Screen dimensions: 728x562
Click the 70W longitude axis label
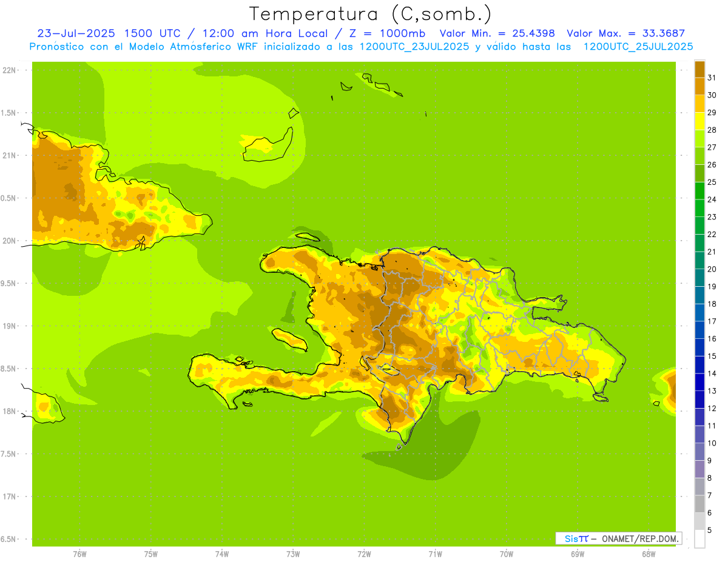(x=507, y=554)
